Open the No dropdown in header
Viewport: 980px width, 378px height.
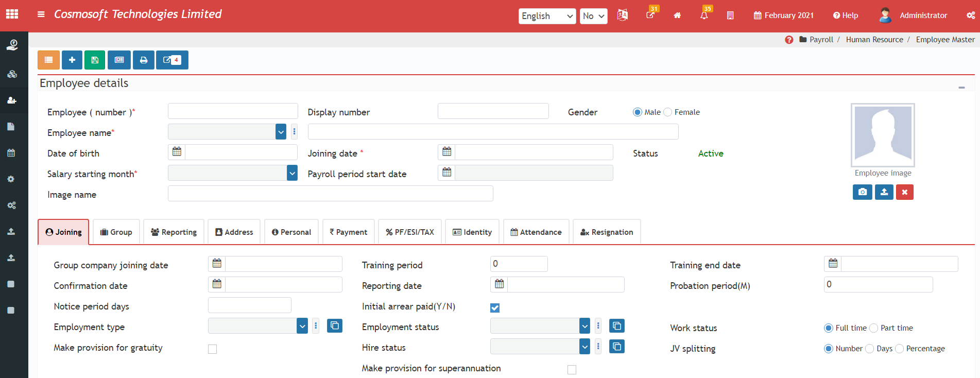click(594, 16)
